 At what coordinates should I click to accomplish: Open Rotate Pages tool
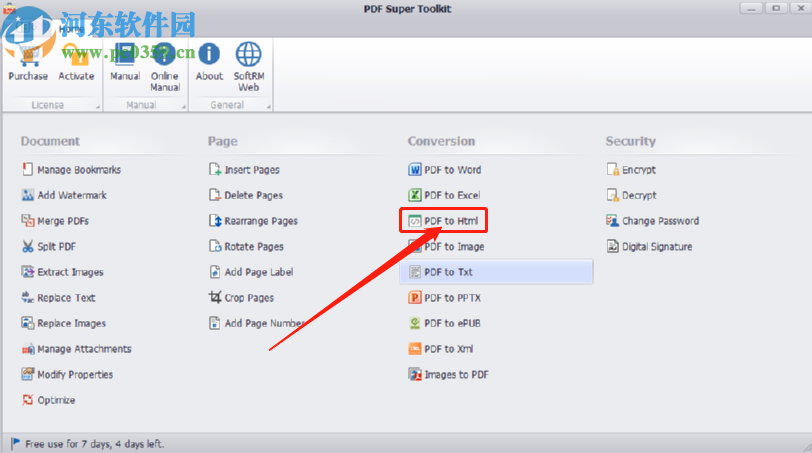point(246,246)
